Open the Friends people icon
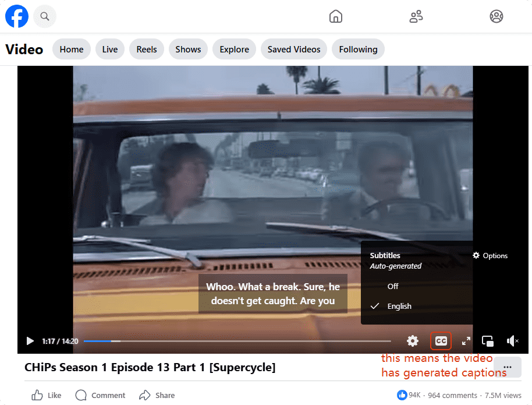 click(x=416, y=16)
